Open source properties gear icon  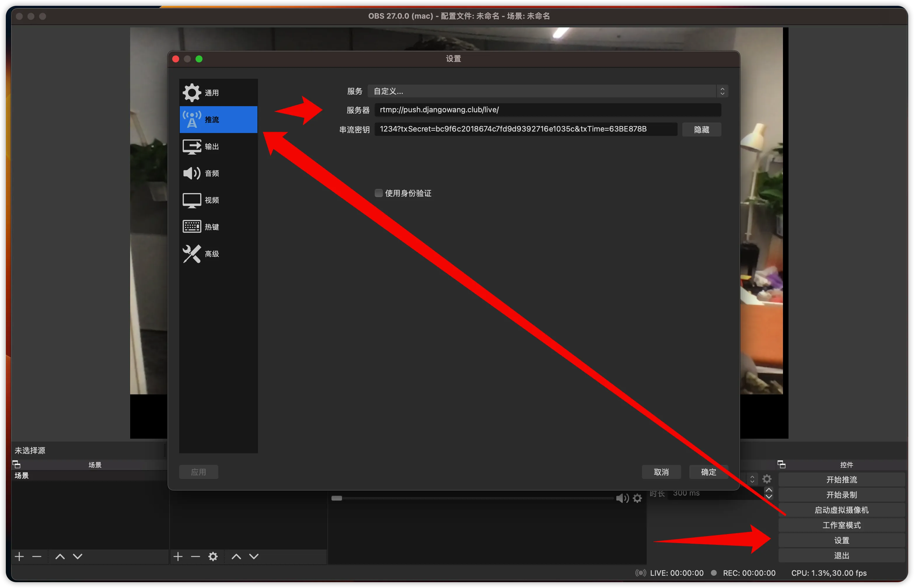point(213,557)
